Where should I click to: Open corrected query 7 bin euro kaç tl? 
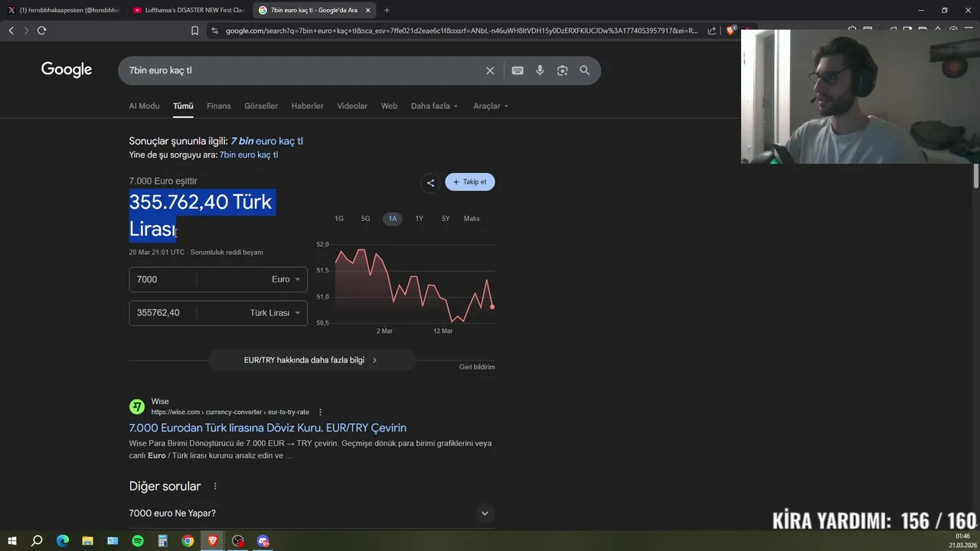(266, 141)
